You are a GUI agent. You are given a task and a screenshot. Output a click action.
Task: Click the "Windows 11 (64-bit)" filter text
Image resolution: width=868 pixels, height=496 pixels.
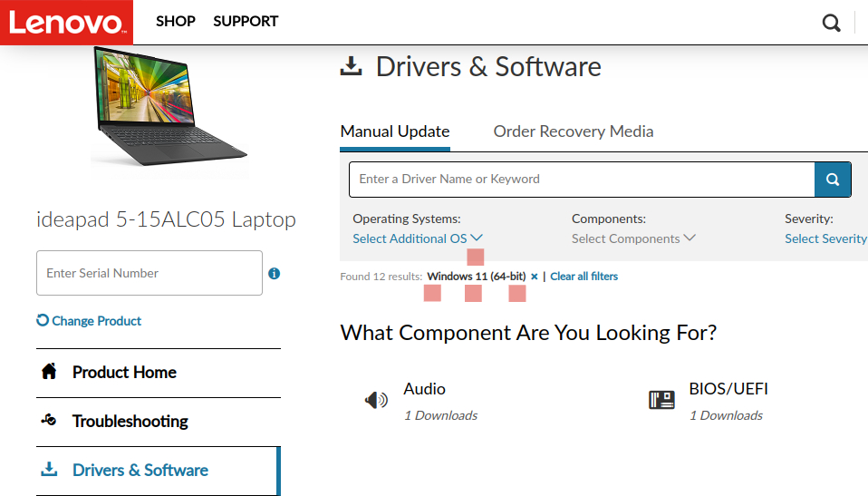(477, 277)
